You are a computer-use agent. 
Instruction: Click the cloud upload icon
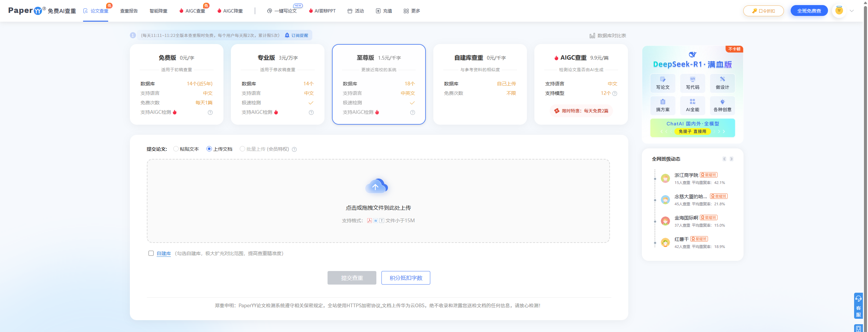[x=376, y=186]
